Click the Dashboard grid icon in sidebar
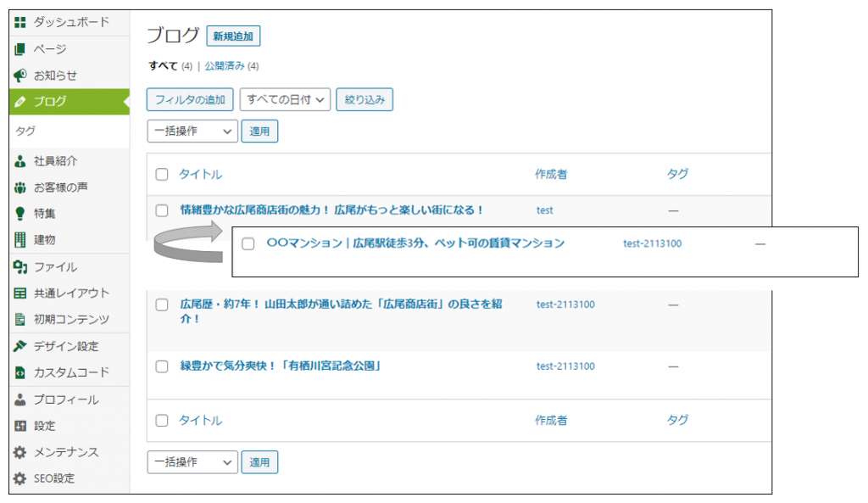The width and height of the screenshot is (868, 503). click(20, 22)
